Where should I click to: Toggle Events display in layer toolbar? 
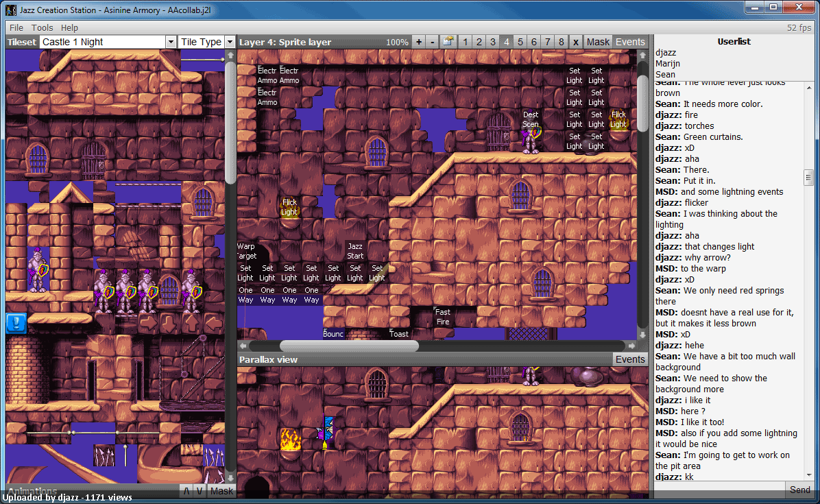(630, 42)
